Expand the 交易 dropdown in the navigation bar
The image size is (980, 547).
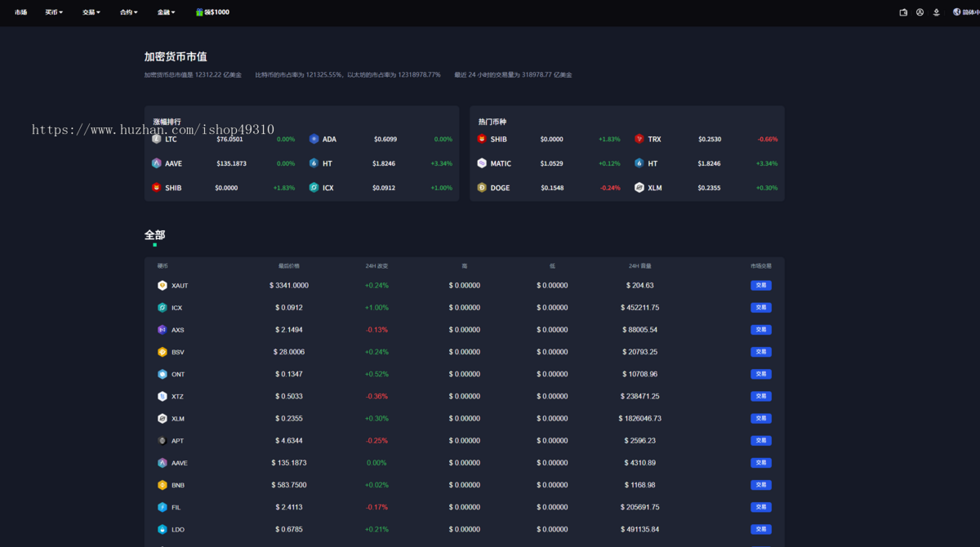click(91, 12)
